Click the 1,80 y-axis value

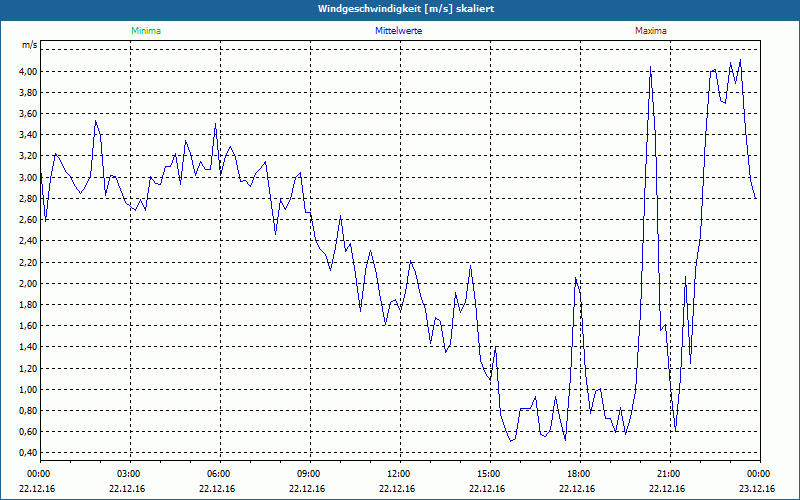coord(29,305)
